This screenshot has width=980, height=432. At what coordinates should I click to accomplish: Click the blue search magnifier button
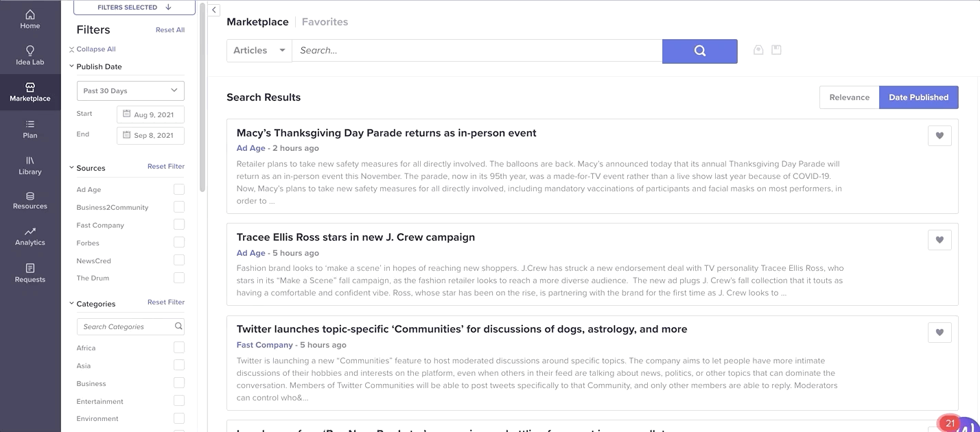tap(700, 51)
